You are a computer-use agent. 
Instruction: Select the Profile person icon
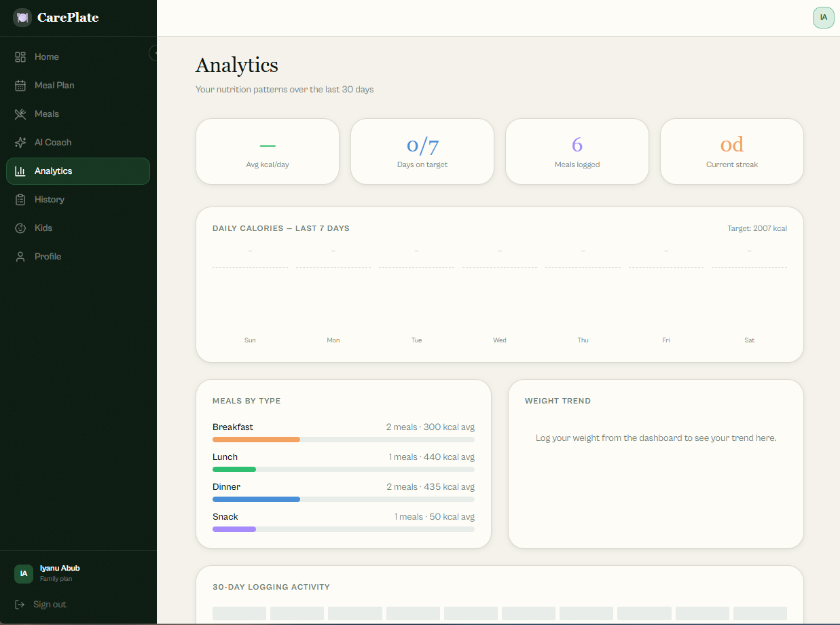pos(19,257)
